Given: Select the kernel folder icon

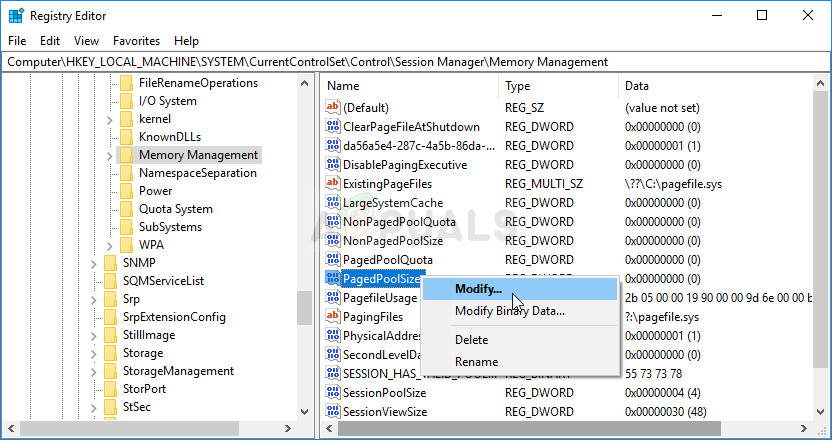Looking at the screenshot, I should point(126,119).
